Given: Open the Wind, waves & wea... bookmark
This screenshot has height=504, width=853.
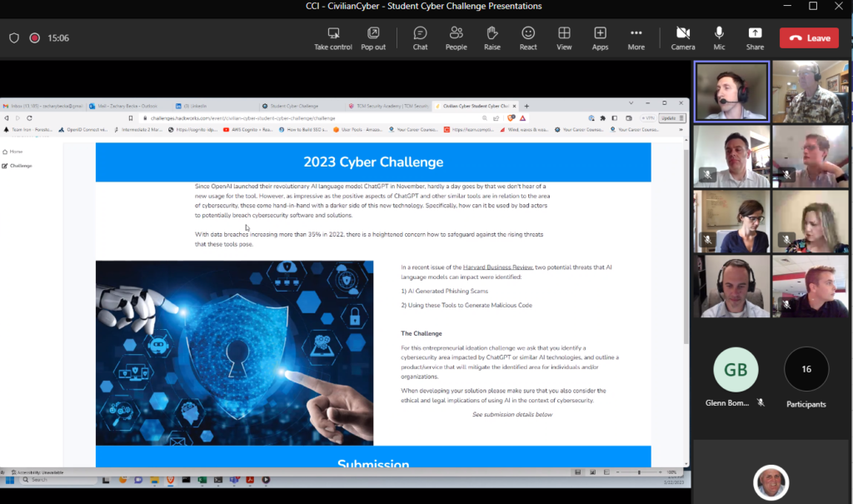Looking at the screenshot, I should (x=524, y=129).
